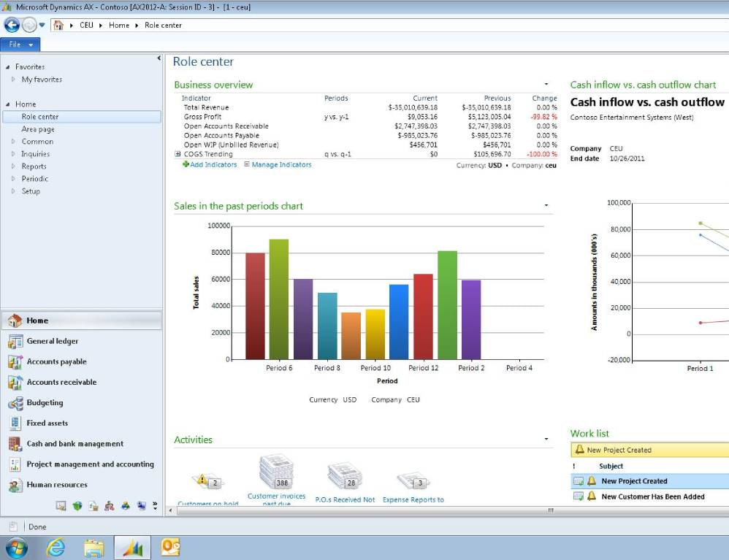729x560 pixels.
Task: Click the Manage Indicators link
Action: pyautogui.click(x=278, y=164)
